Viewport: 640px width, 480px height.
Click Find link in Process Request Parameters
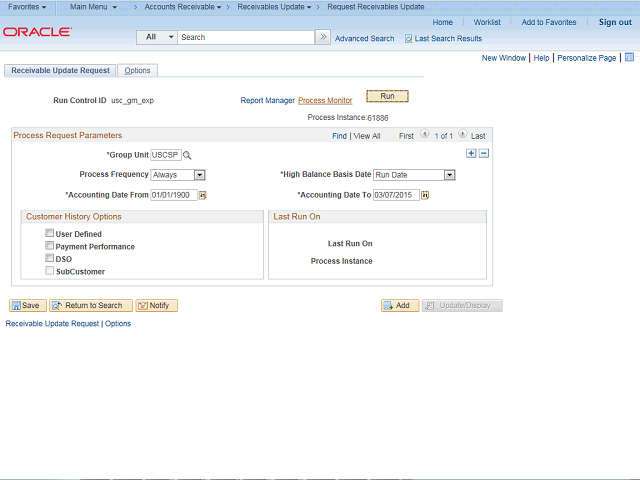339,136
